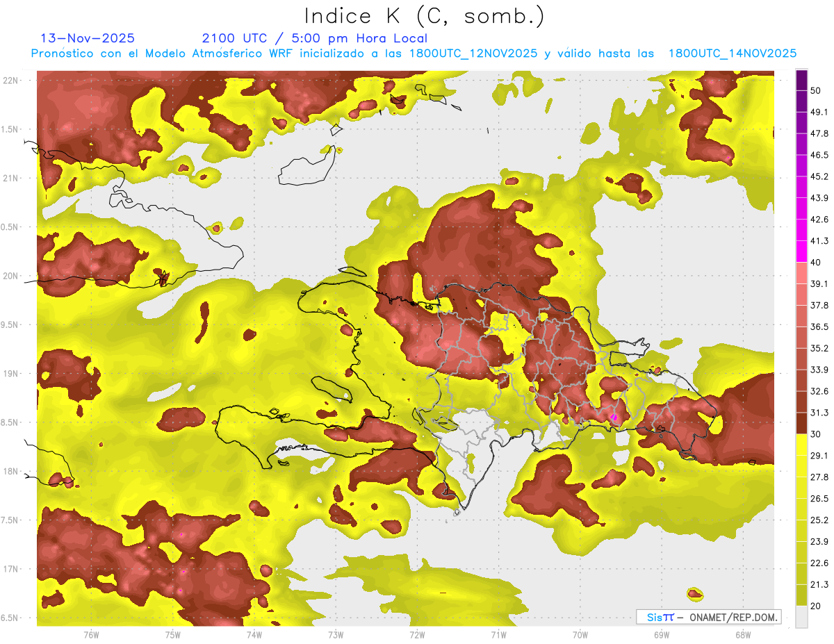Click the colorbar value "20"
The image size is (834, 644).
coord(816,606)
